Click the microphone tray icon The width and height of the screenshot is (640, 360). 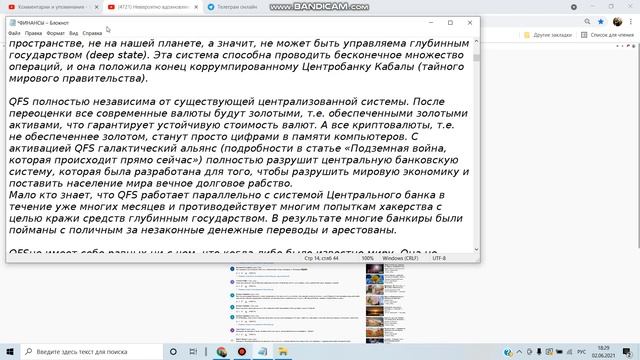click(x=539, y=351)
